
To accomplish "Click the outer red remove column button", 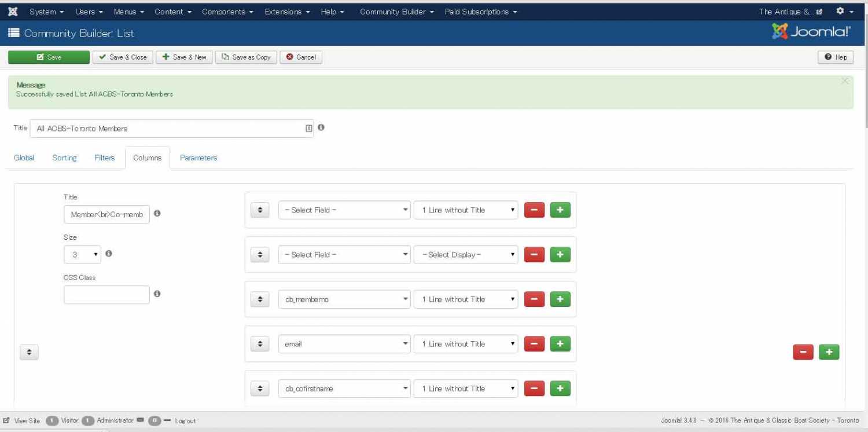I will pos(803,352).
